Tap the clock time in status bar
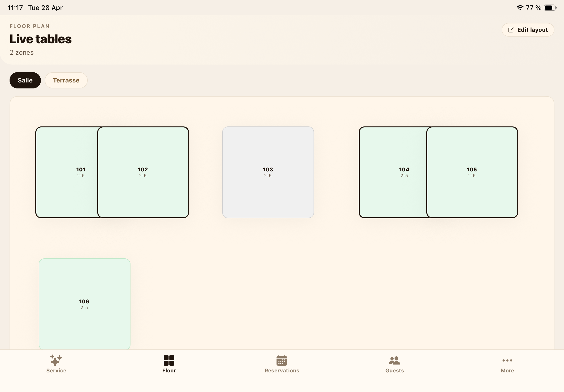 15,8
